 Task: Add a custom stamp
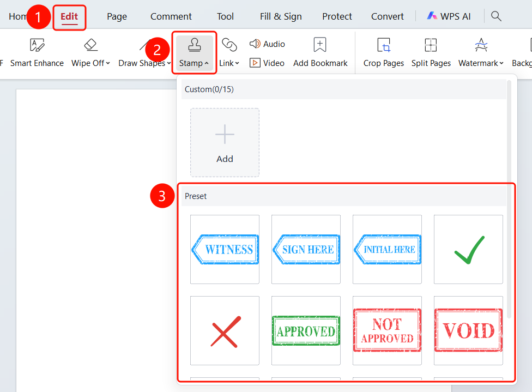coord(225,142)
